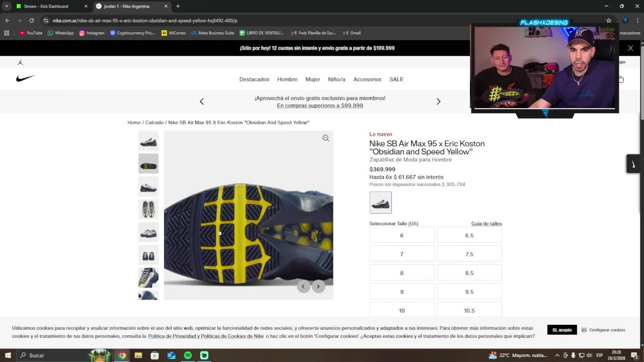
Task: Click the Nike swoosh logo
Action: tap(26, 78)
